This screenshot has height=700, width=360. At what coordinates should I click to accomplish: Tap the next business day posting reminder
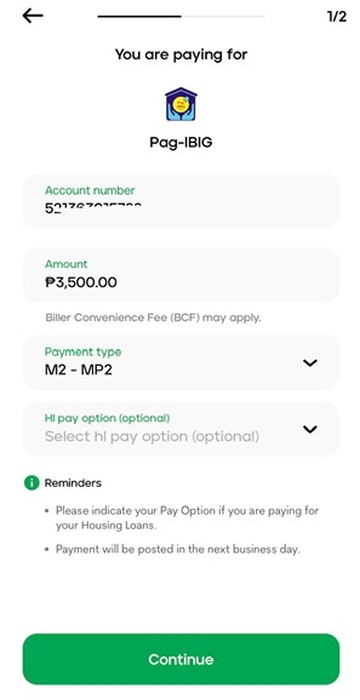pyautogui.click(x=178, y=549)
